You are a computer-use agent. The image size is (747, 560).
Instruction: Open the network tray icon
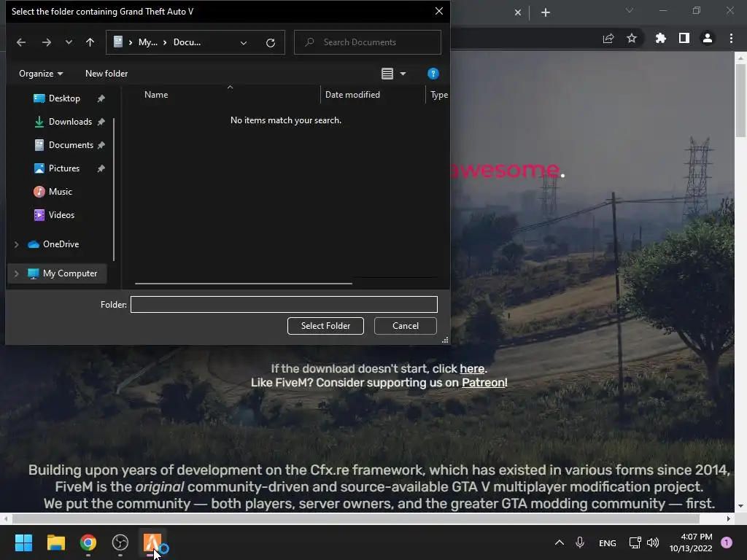[635, 542]
